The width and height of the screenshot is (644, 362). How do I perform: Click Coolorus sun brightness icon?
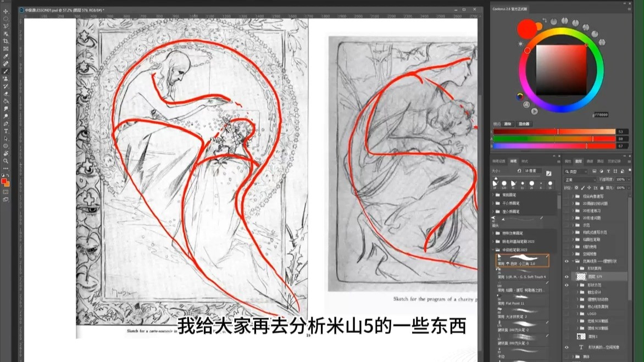click(x=521, y=44)
